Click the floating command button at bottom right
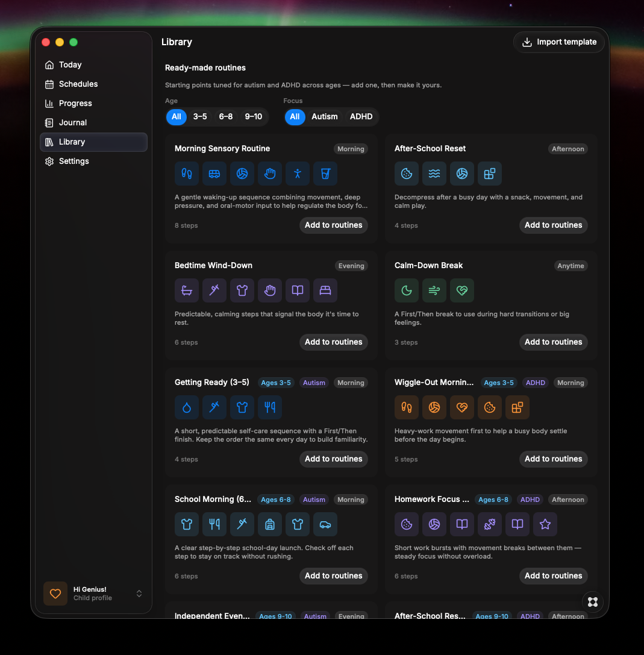This screenshot has width=644, height=655. click(x=593, y=602)
